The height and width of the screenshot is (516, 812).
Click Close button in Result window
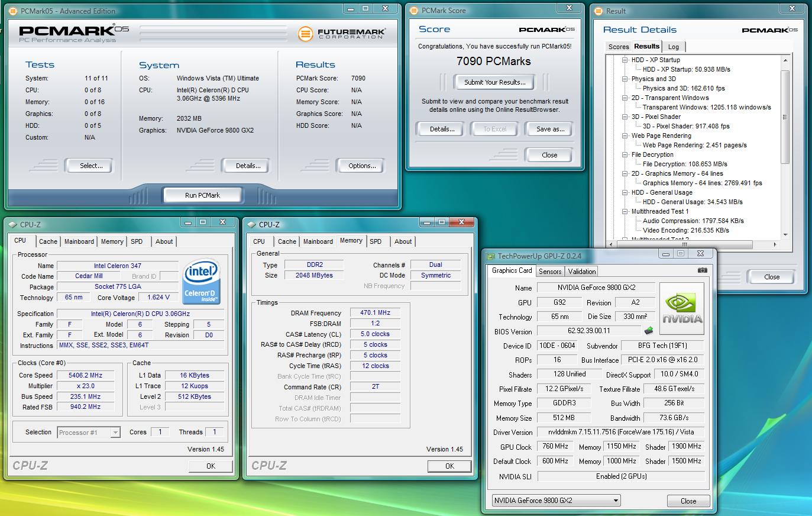[x=772, y=277]
